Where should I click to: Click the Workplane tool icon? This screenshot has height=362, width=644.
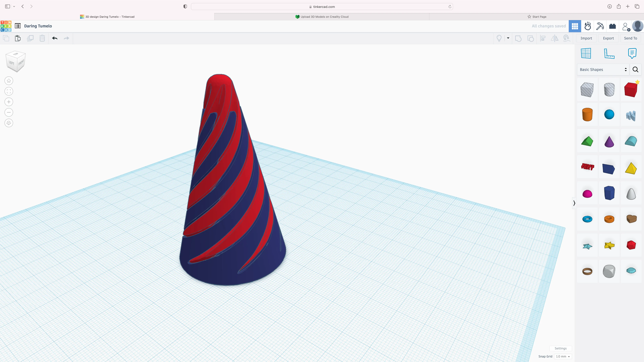pos(586,53)
